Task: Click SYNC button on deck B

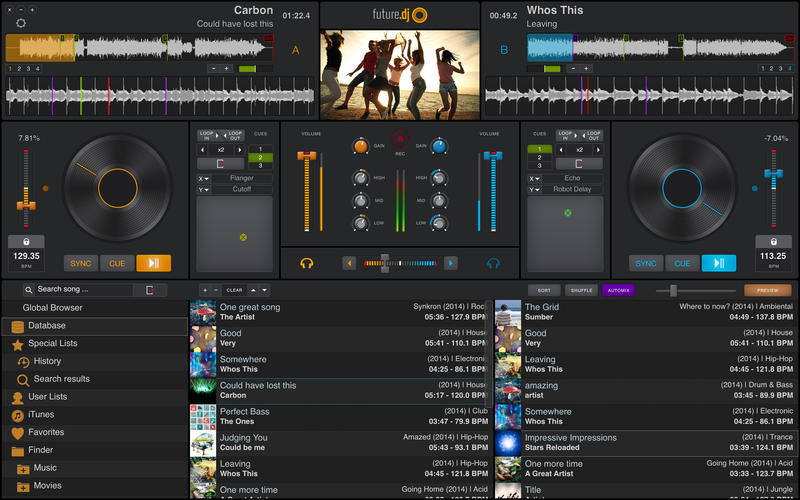Action: pos(646,264)
